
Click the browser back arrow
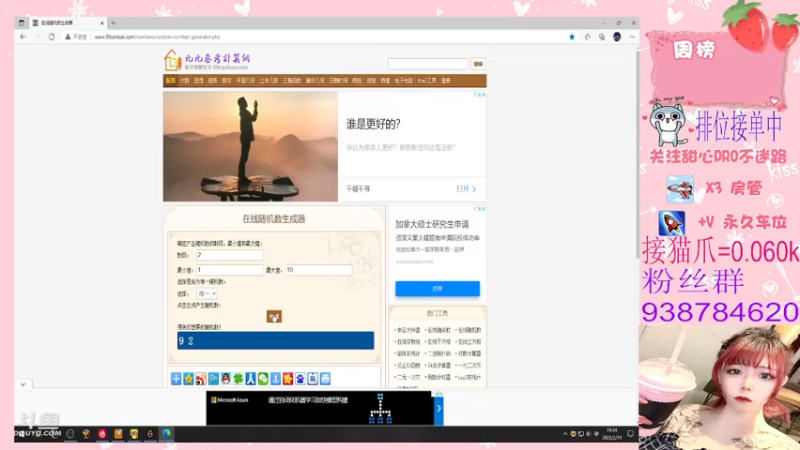click(x=23, y=37)
